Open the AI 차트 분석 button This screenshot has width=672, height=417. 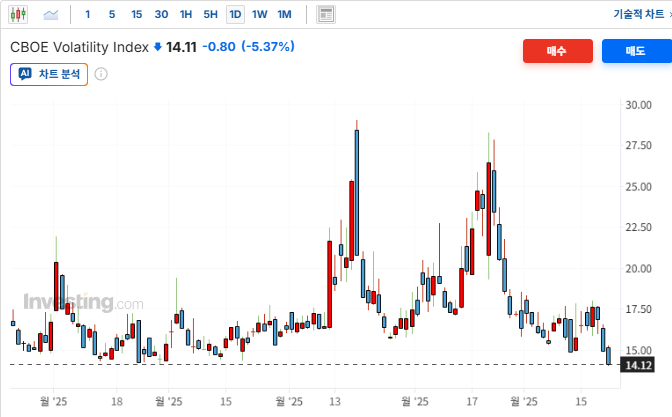coord(49,74)
